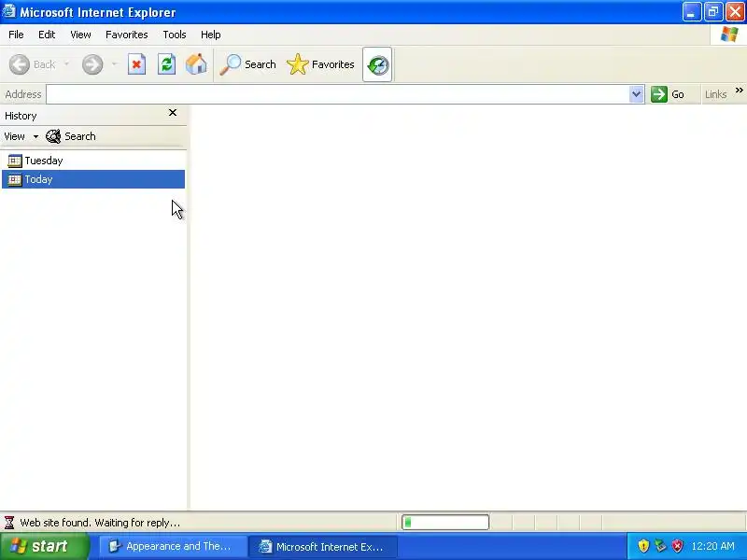Expand the Address bar dropdown
The height and width of the screenshot is (560, 747).
click(636, 94)
